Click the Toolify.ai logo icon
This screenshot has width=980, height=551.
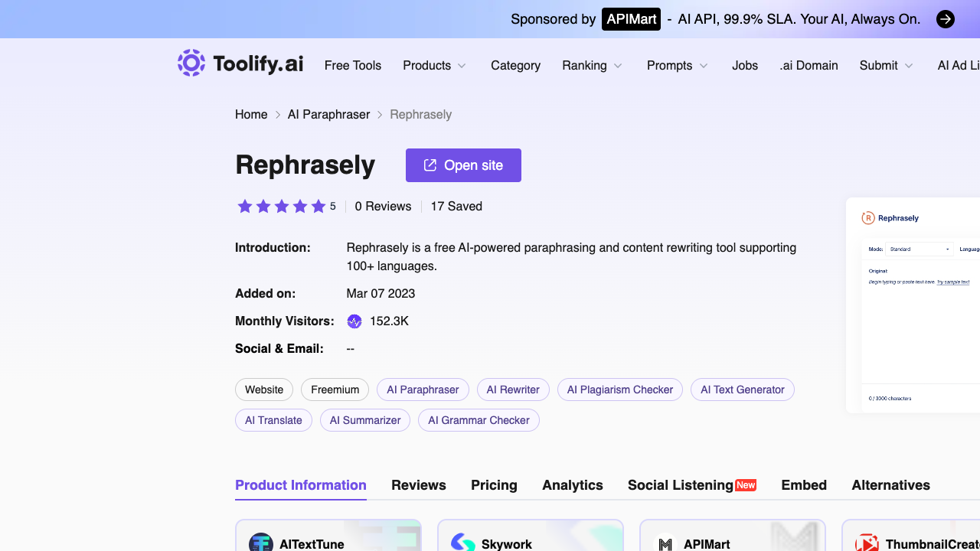pos(191,63)
